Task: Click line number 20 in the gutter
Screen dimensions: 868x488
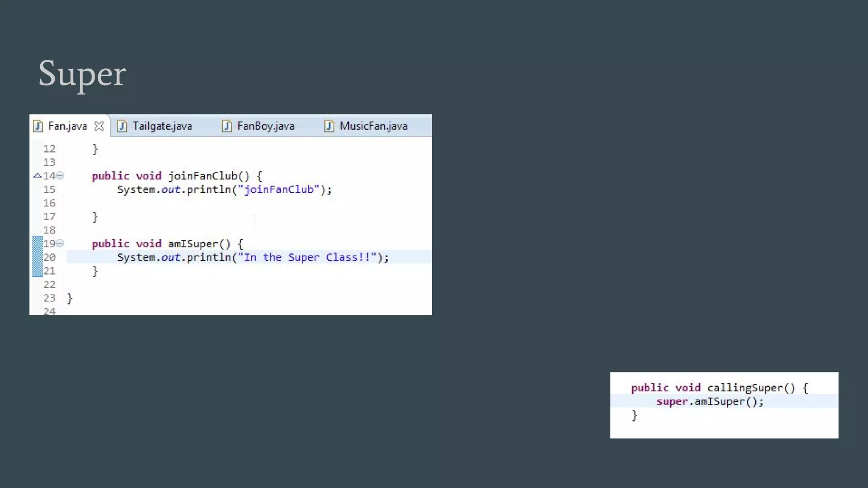Action: pyautogui.click(x=49, y=257)
